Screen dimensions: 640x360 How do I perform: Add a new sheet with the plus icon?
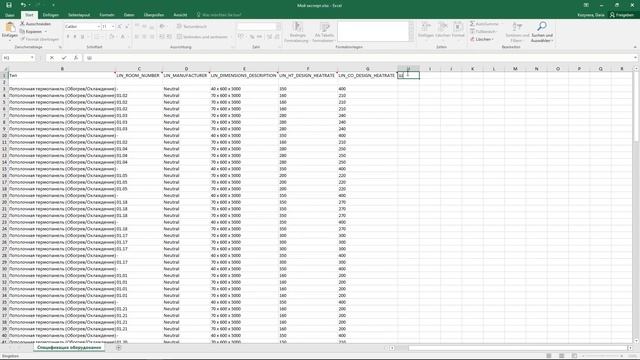pos(118,348)
